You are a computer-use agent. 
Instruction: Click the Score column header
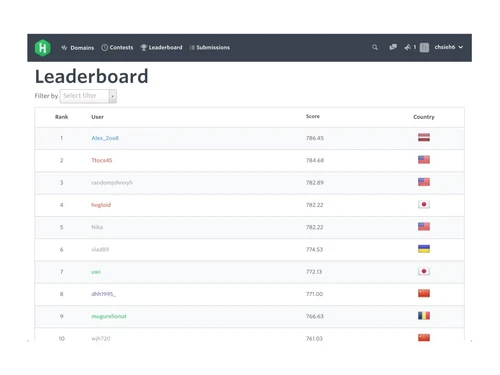pos(313,116)
